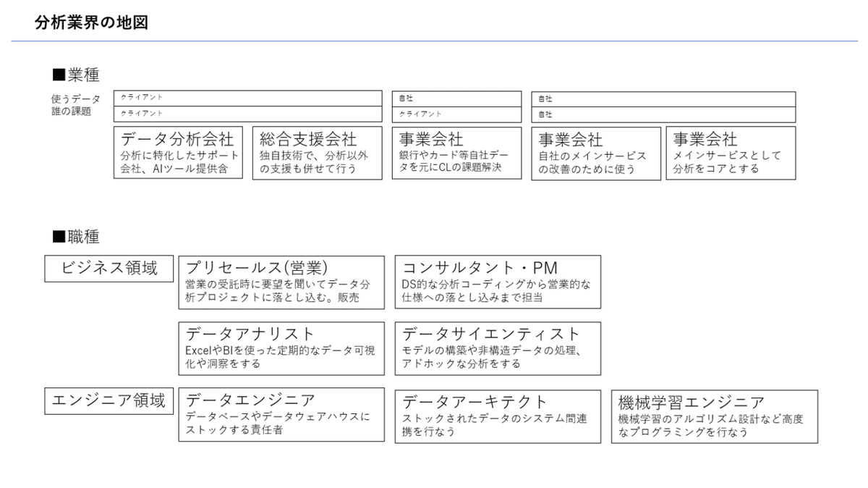The width and height of the screenshot is (868, 488).
Task: Click the 事業会社 box mentioning main service improvement
Action: click(x=596, y=153)
